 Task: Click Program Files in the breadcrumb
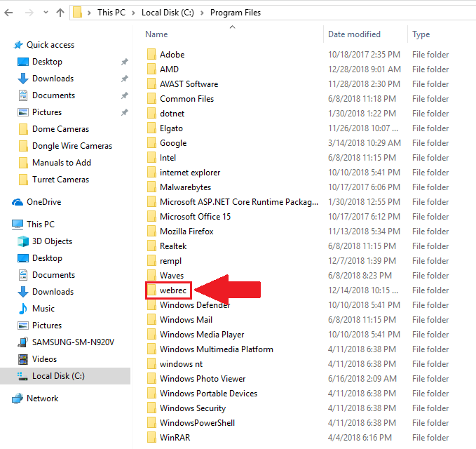pos(236,13)
